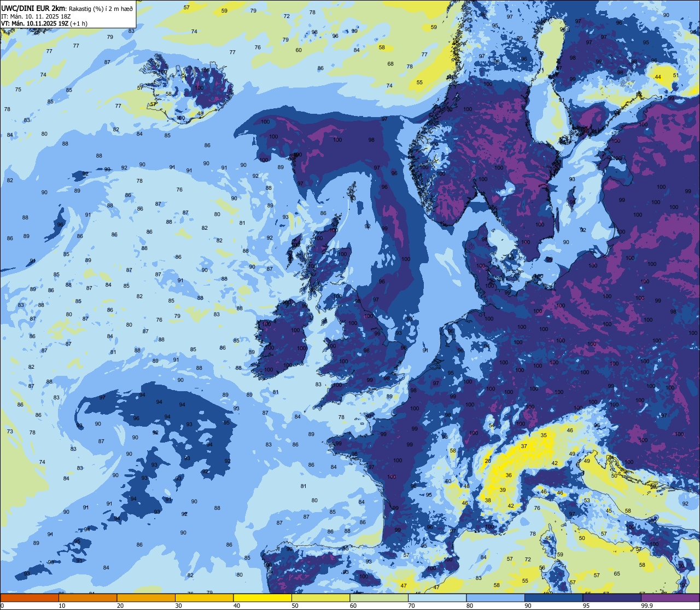Click the humidity value 53 on the map
Image resolution: width=700 pixels, height=610 pixels.
point(587,501)
